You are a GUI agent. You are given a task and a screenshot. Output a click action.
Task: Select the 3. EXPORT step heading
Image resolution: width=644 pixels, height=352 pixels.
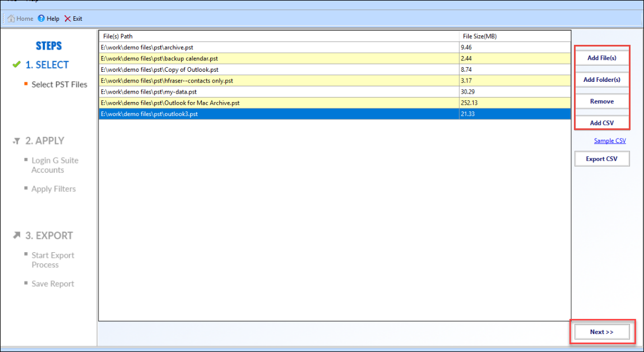tap(49, 235)
